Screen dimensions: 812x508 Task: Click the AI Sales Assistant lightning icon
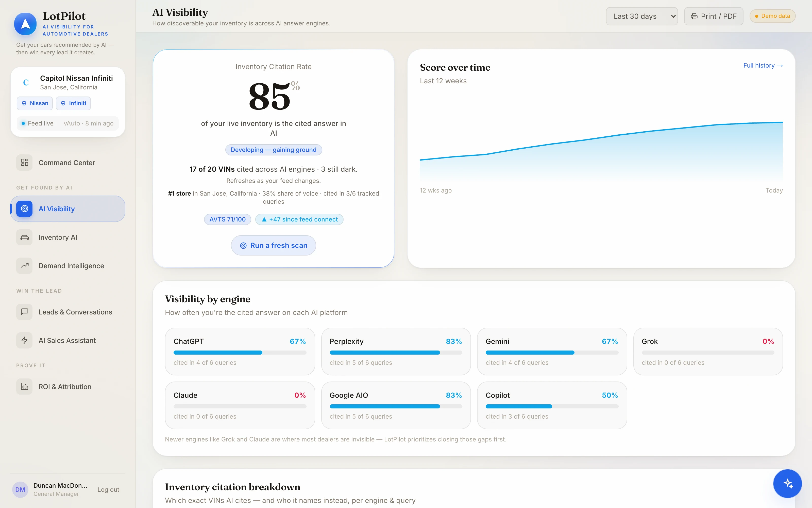pyautogui.click(x=25, y=340)
